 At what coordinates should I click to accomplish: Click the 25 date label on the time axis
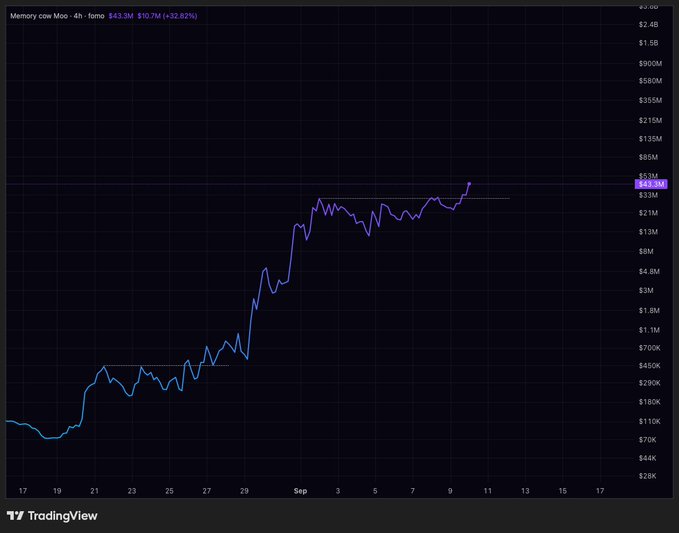[x=169, y=491]
